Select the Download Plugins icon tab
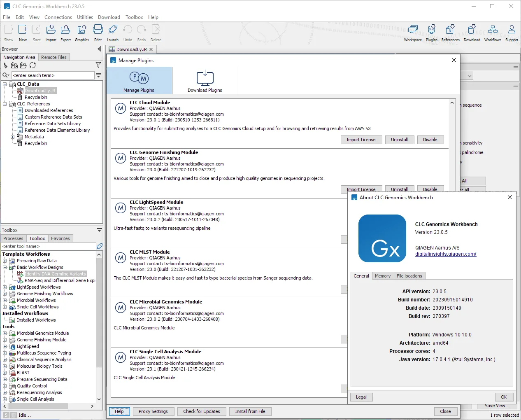The width and height of the screenshot is (521, 420). pos(205,81)
